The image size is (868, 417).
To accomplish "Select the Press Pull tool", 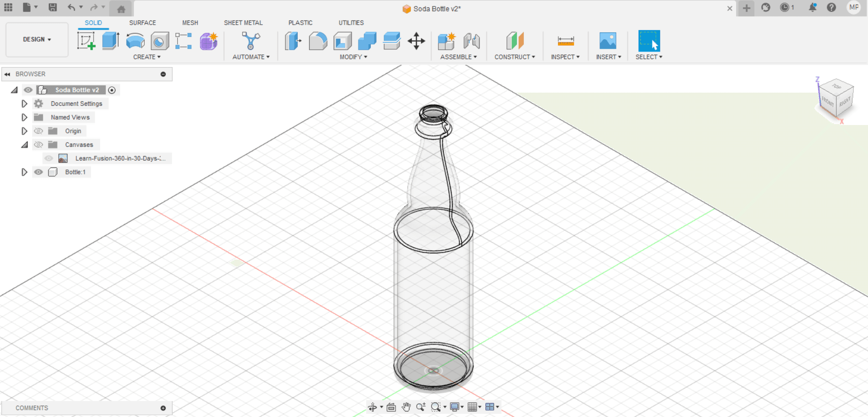I will 293,41.
